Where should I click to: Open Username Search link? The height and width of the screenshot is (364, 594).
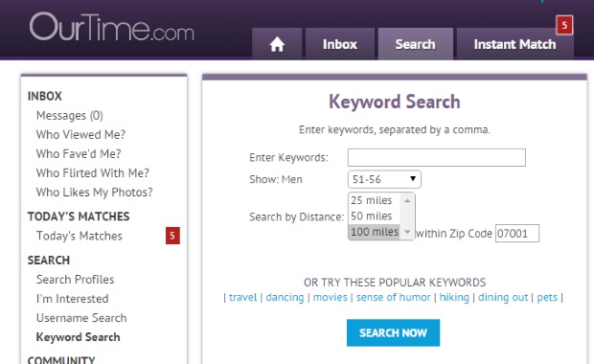click(81, 318)
